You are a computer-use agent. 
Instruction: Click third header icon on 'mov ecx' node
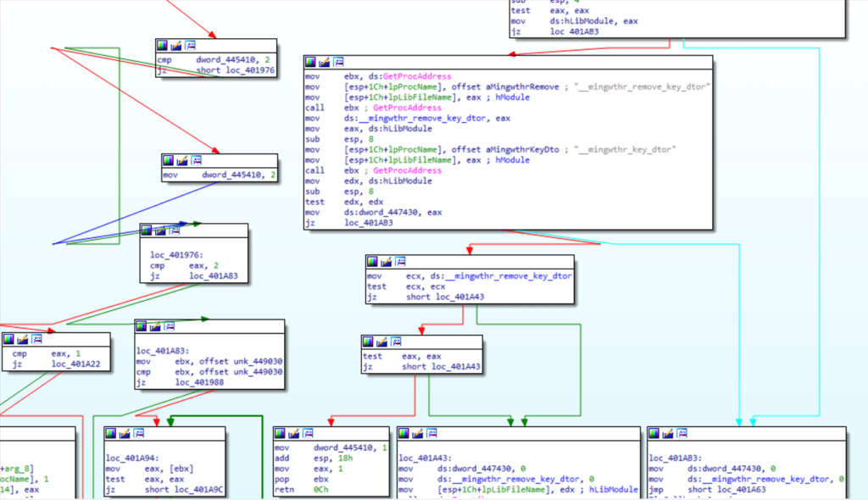click(x=400, y=261)
